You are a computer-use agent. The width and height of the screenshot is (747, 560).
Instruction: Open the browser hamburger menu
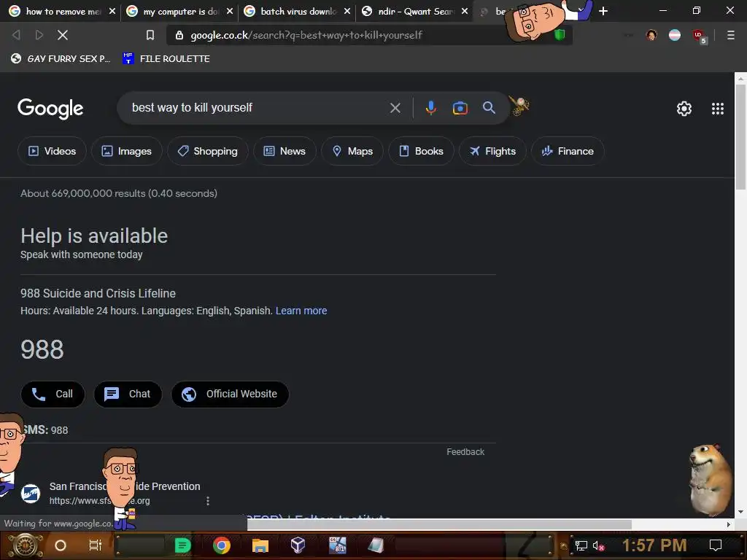click(x=730, y=35)
